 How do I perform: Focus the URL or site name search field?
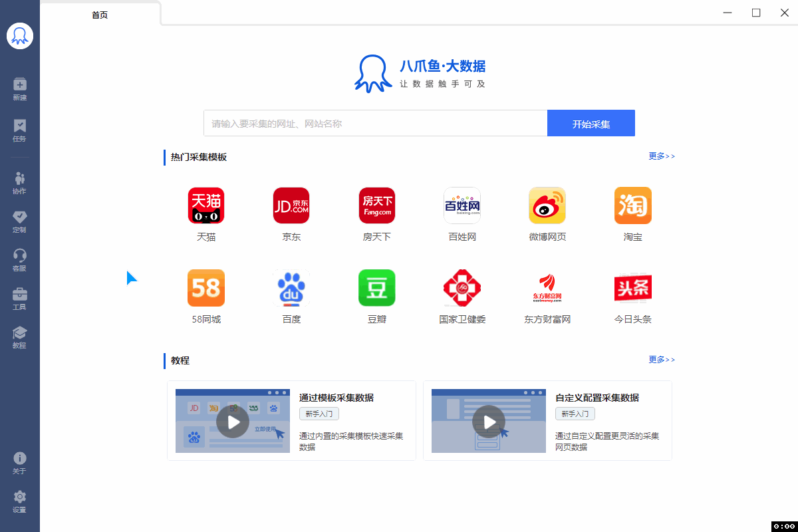[x=376, y=123]
